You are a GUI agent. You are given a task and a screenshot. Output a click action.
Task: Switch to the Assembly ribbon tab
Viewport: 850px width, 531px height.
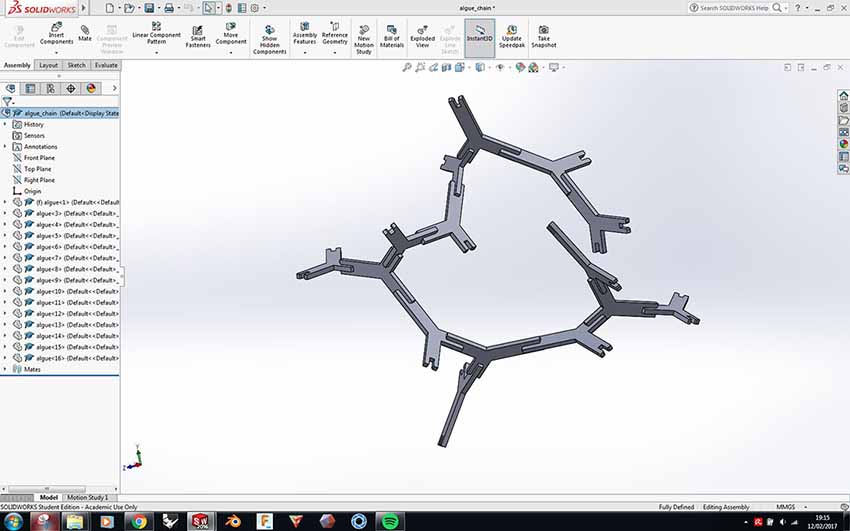coord(17,65)
